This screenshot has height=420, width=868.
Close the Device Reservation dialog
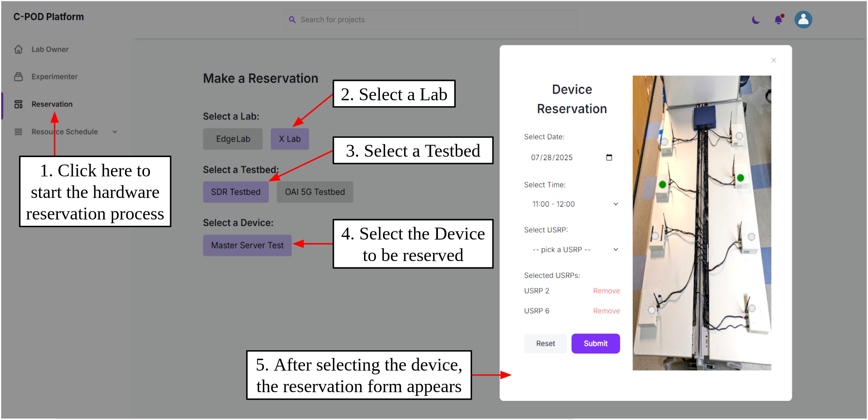point(774,60)
